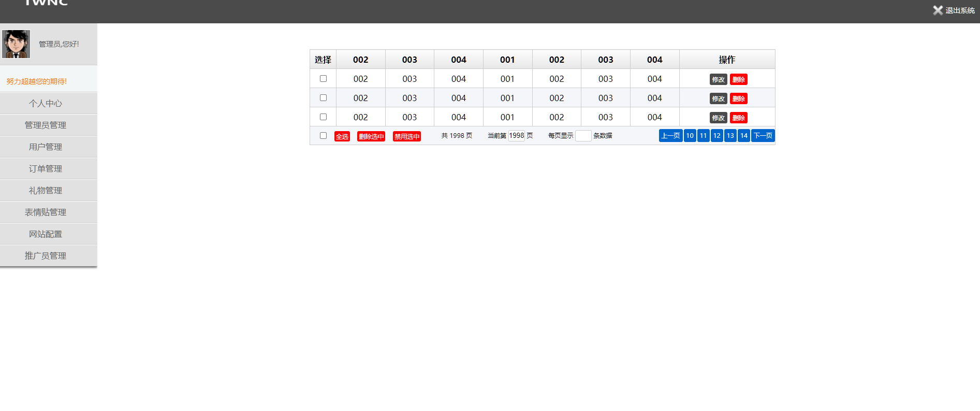Check the third row's selection checkbox

[x=323, y=117]
